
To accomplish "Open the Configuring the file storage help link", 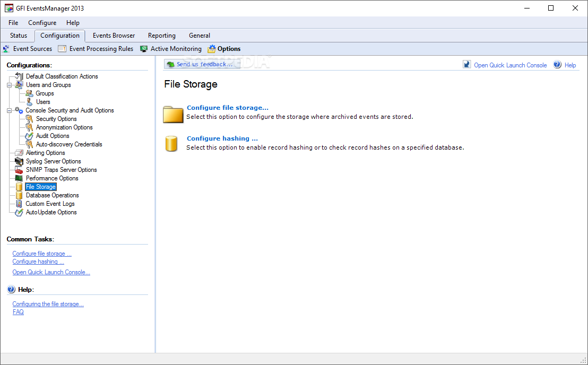I will coord(48,305).
